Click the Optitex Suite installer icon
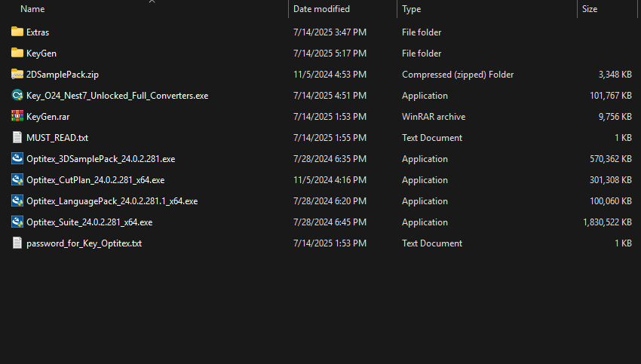Screen dimensions: 641x364 [x=17, y=222]
